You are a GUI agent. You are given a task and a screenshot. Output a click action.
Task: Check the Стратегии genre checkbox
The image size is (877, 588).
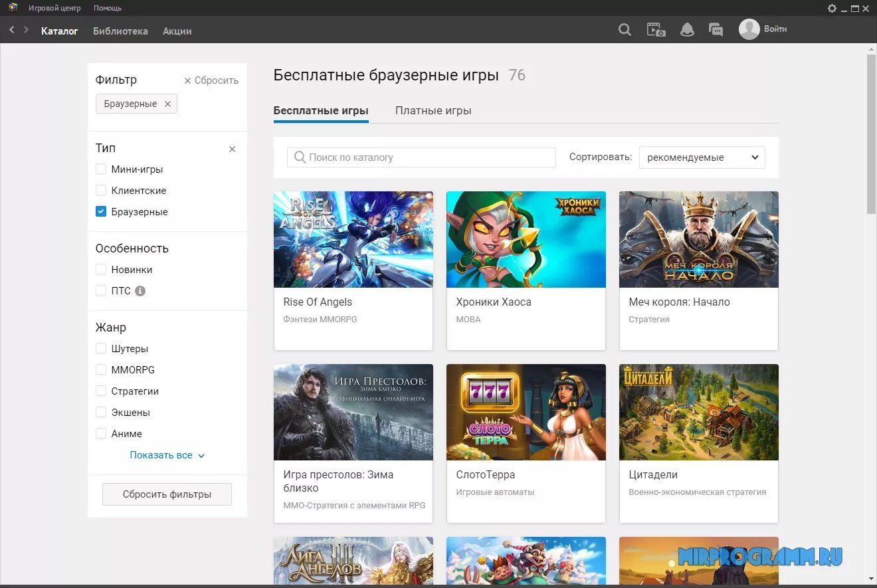(101, 391)
